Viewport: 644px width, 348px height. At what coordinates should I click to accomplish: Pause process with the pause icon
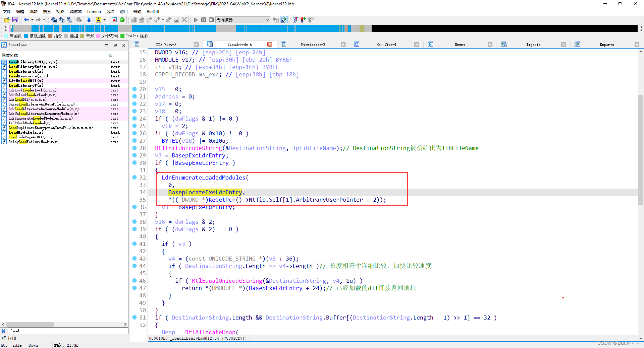[204, 20]
